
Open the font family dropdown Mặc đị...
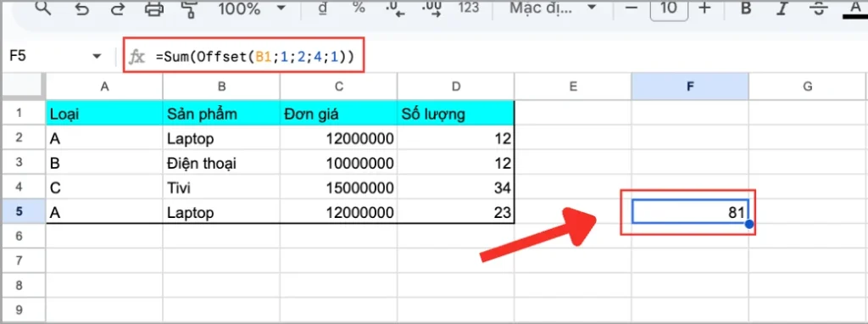point(553,8)
